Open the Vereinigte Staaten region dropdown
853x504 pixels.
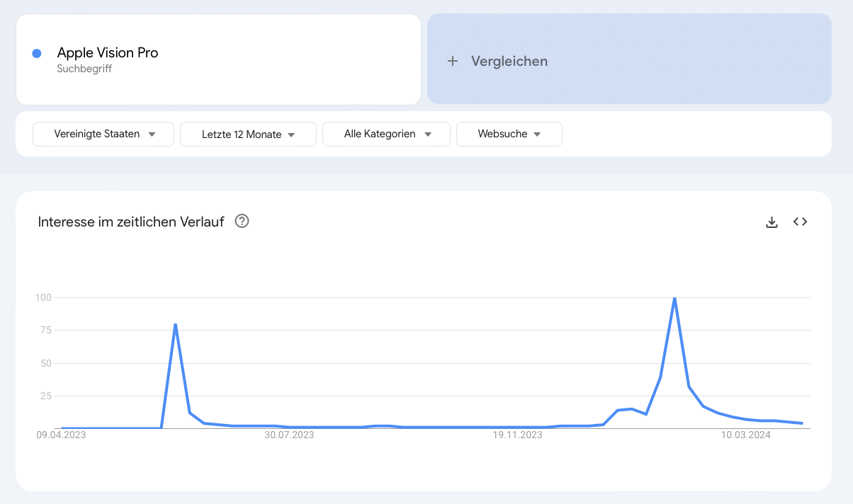click(x=103, y=134)
